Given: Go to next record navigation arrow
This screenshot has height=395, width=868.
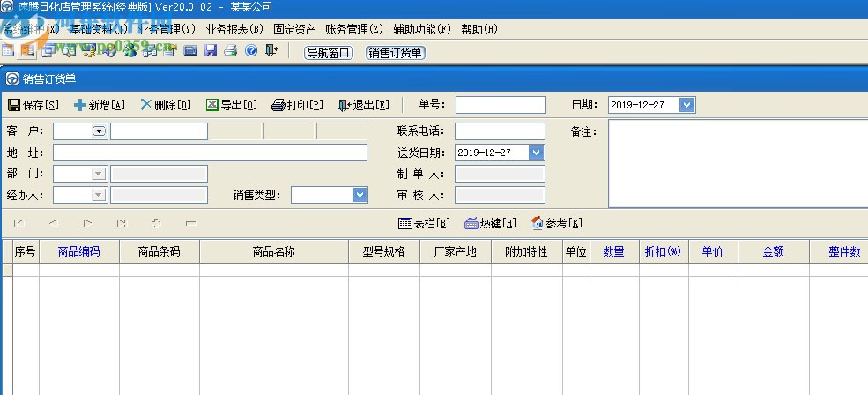Looking at the screenshot, I should (87, 223).
